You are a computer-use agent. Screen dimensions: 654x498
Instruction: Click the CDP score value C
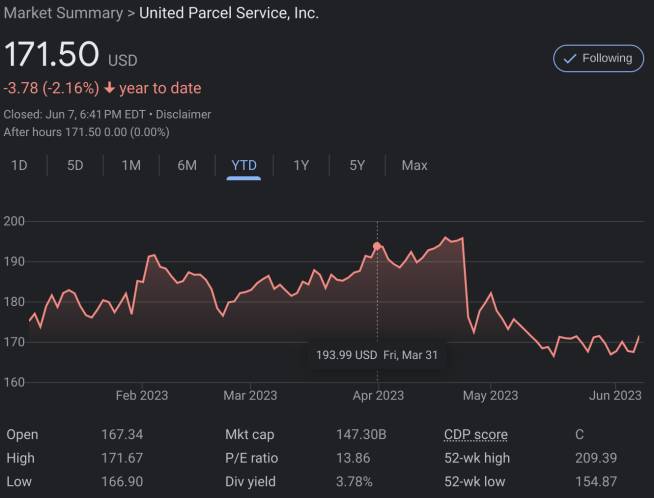point(579,435)
